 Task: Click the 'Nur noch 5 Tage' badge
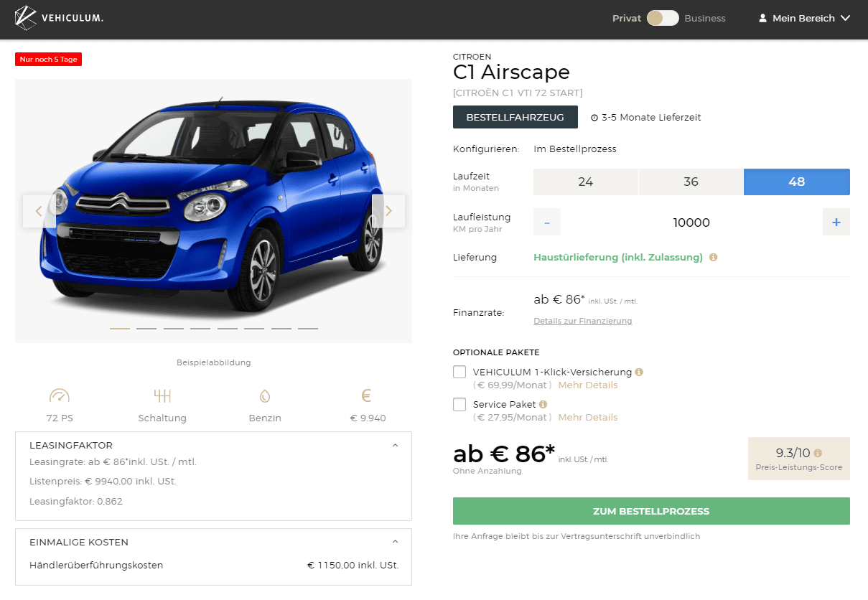tap(48, 59)
